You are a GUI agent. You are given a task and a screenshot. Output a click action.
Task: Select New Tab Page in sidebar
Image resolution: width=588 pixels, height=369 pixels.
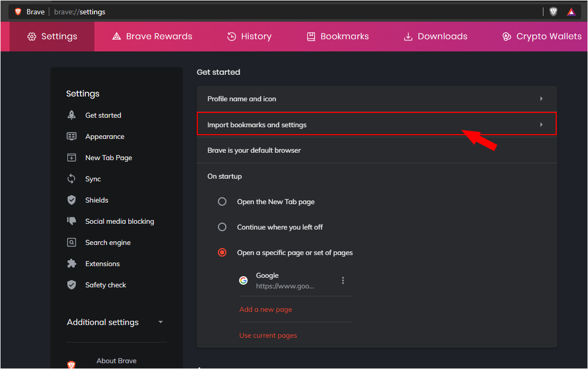(109, 158)
